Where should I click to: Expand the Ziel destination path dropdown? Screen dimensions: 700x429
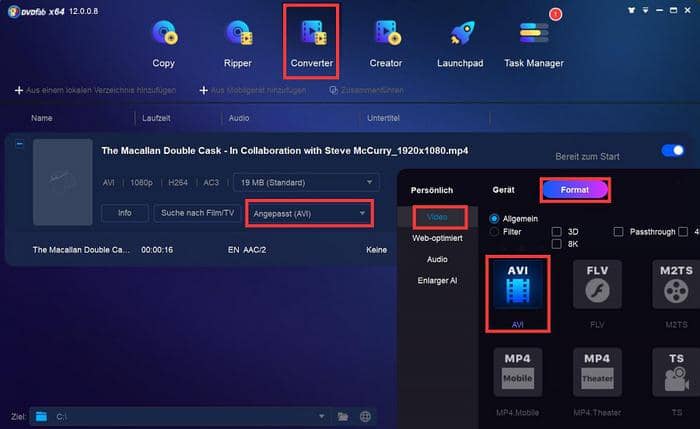(x=321, y=417)
